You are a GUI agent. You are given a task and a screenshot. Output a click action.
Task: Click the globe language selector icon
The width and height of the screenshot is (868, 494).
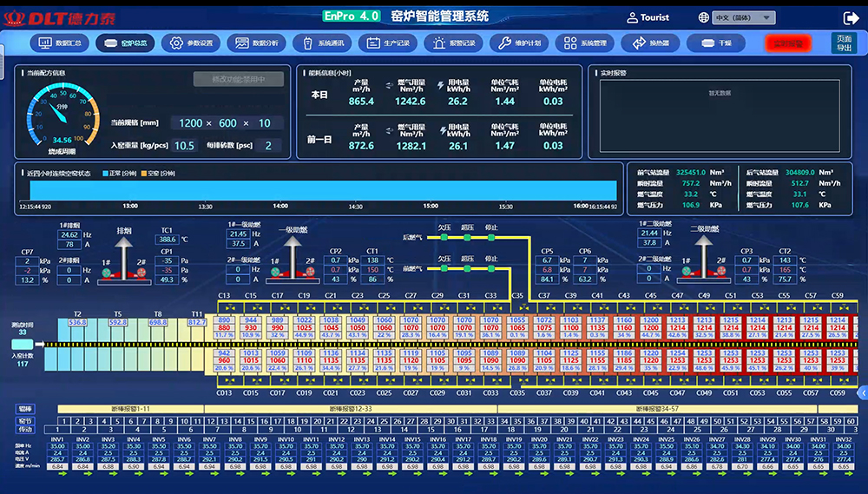point(703,17)
